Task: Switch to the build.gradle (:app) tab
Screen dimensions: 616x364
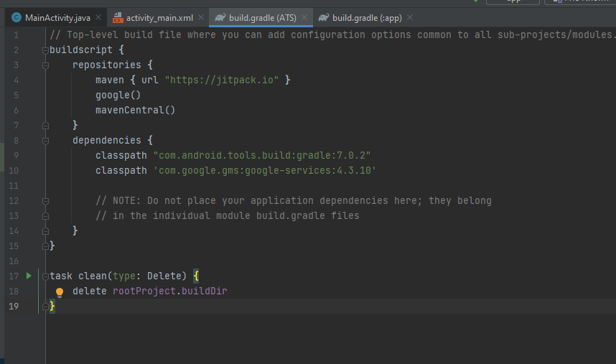Action: [367, 18]
